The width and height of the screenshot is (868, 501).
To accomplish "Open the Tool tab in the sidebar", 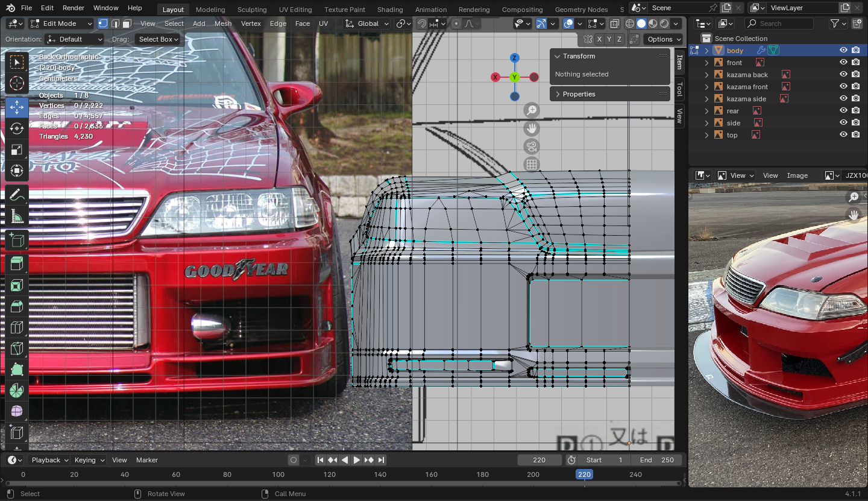I will coord(679,89).
